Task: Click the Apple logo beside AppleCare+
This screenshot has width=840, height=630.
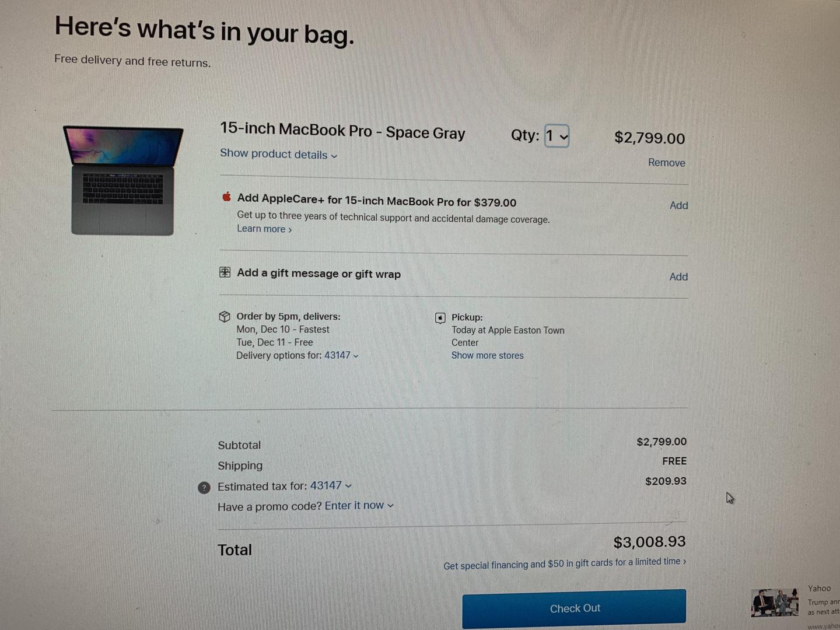Action: coord(226,197)
